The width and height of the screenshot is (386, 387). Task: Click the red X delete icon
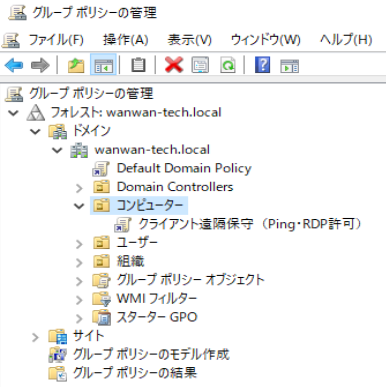pos(174,65)
